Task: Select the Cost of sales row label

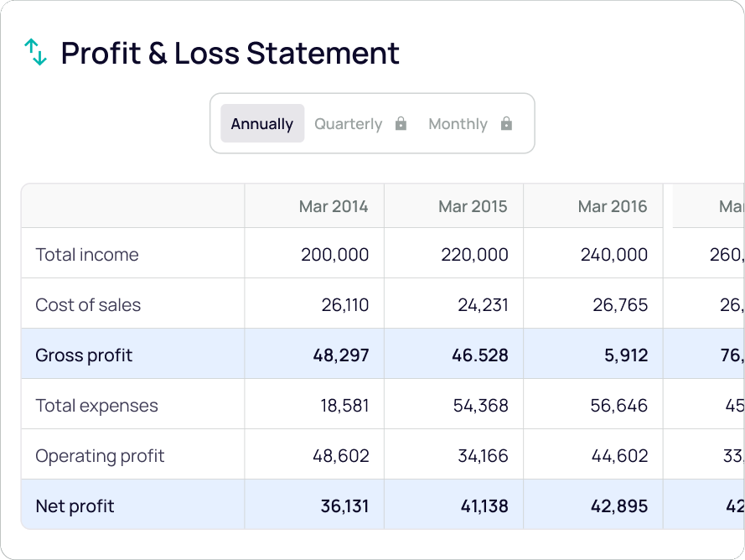Action: pos(88,305)
